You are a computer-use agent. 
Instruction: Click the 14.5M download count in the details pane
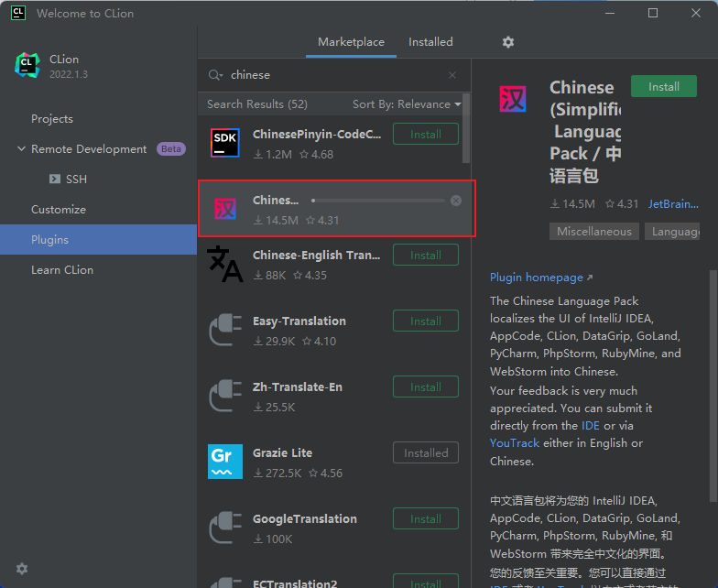click(x=573, y=204)
